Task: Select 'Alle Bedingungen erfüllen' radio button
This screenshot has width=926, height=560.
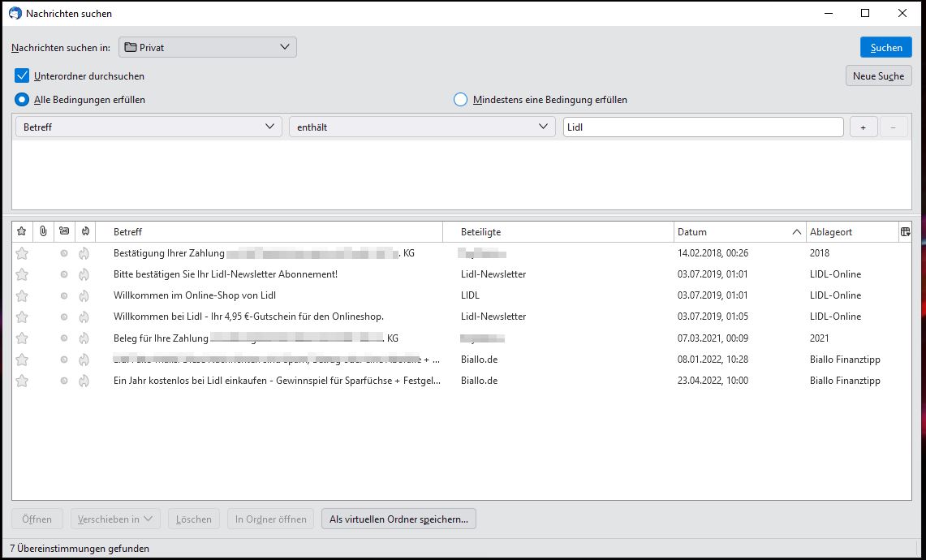Action: tap(22, 100)
